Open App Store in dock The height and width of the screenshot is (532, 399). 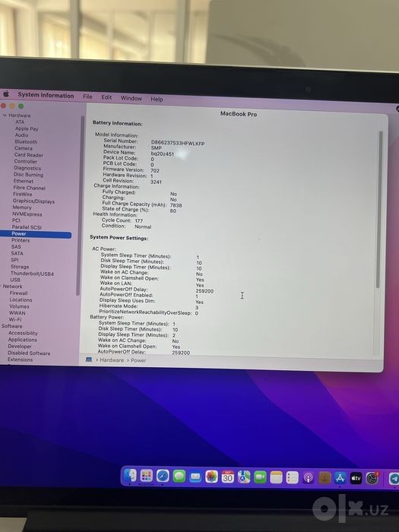[x=340, y=478]
